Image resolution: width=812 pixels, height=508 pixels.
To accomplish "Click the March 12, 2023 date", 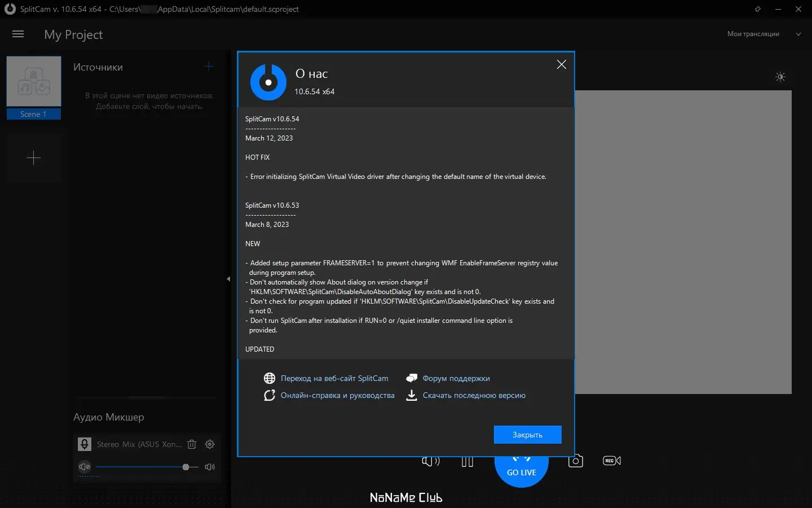I will 269,138.
